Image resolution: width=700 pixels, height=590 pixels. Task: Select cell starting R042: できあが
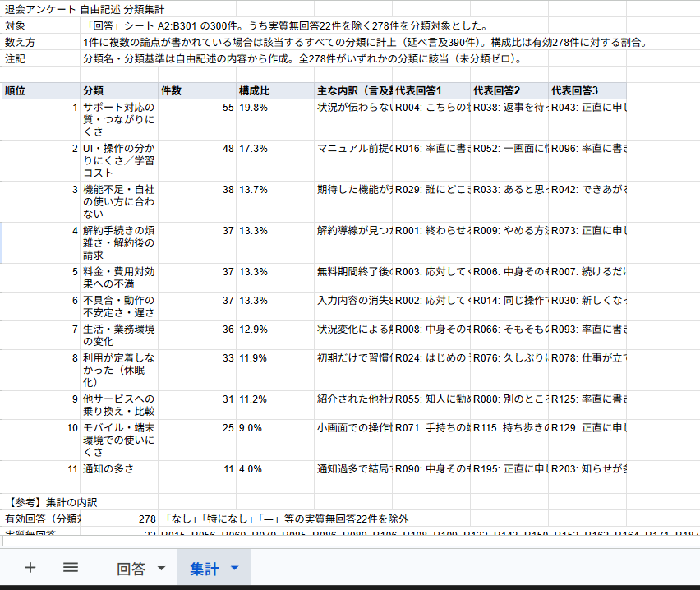[x=587, y=201]
